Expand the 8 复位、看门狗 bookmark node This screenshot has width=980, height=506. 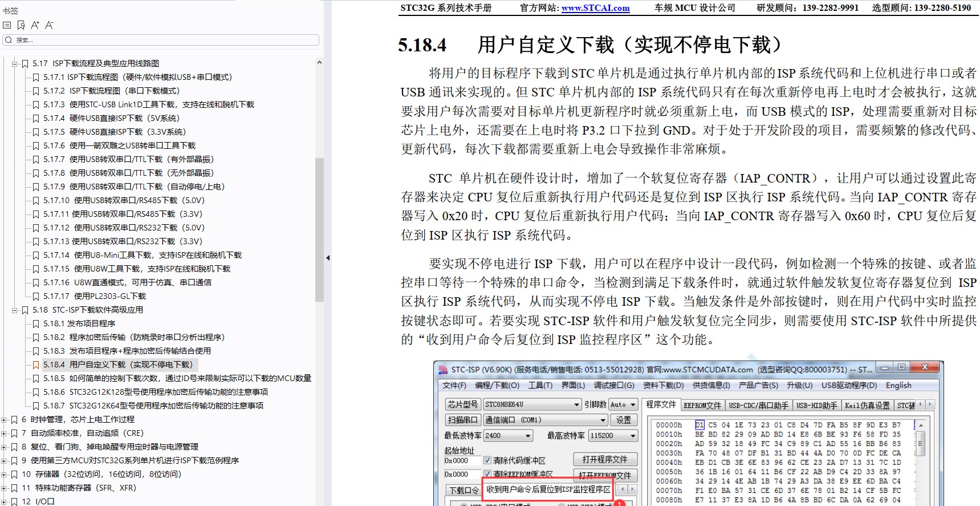pyautogui.click(x=4, y=447)
